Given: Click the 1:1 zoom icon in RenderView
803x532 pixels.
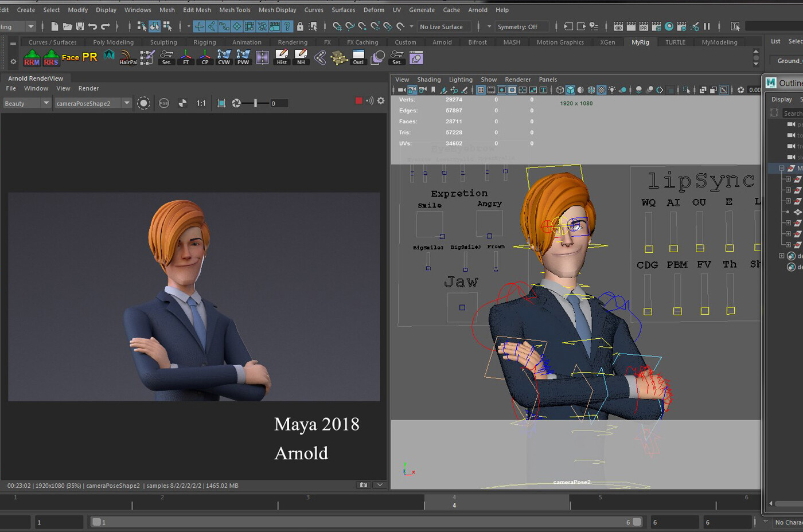Looking at the screenshot, I should point(201,103).
